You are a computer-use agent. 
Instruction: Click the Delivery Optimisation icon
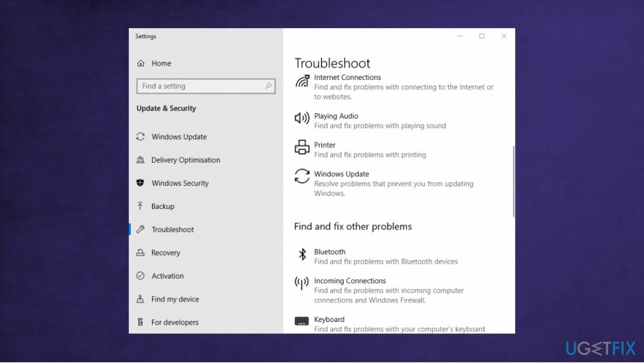tap(140, 160)
